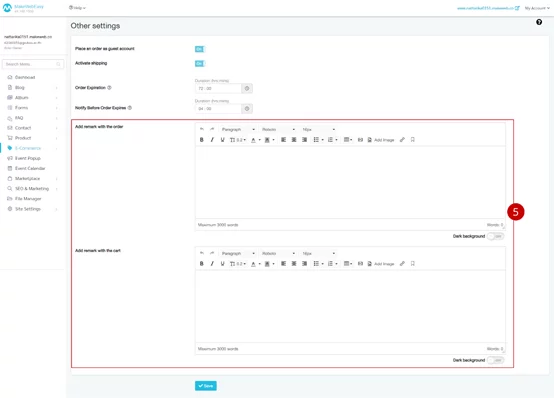Insert link in the order remark editor
Screen dimensions: 554x398
click(402, 140)
